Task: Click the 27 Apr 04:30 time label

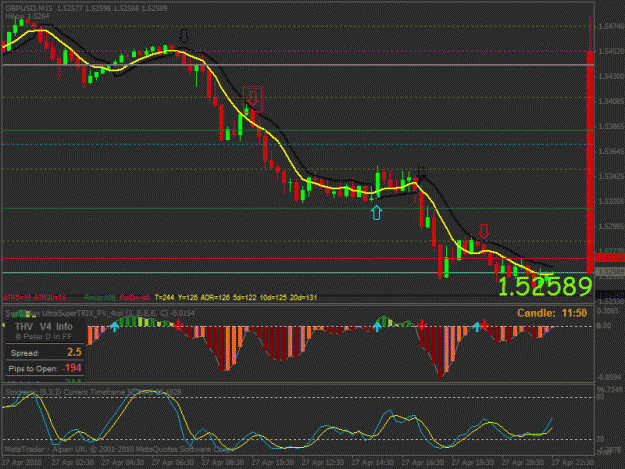Action: 122,463
